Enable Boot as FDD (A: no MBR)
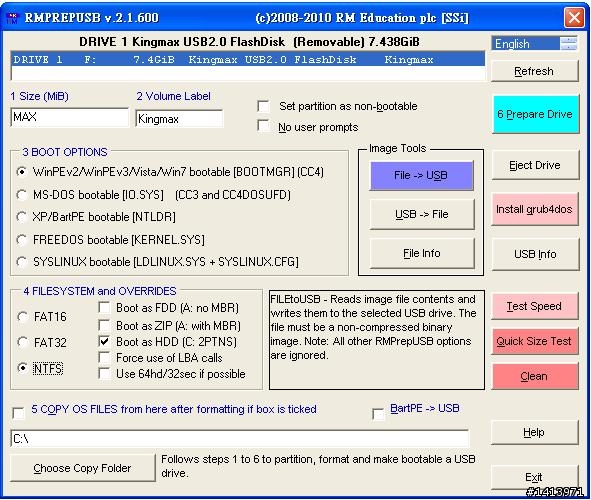Viewport: 591px width, 500px height. 104,307
